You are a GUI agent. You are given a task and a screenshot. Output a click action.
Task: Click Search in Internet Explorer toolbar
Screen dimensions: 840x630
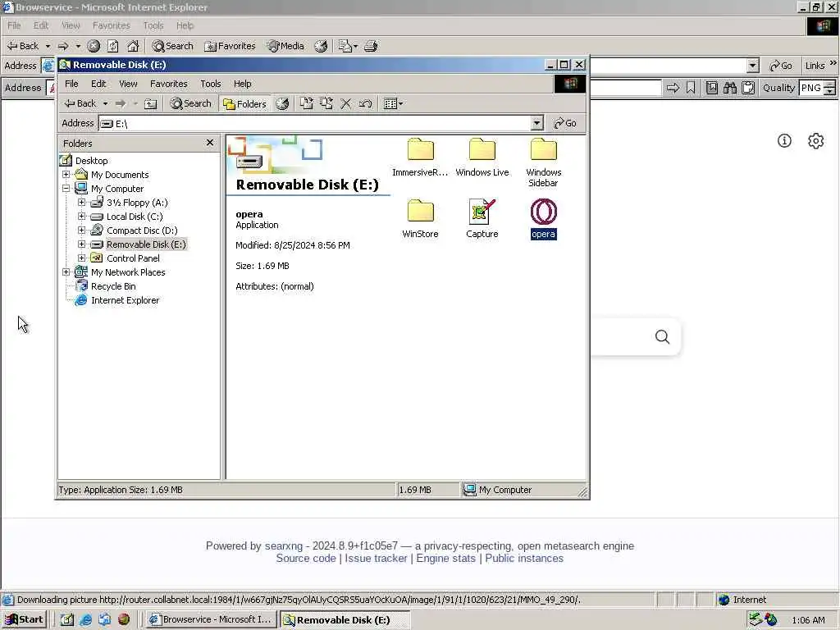[x=172, y=46]
